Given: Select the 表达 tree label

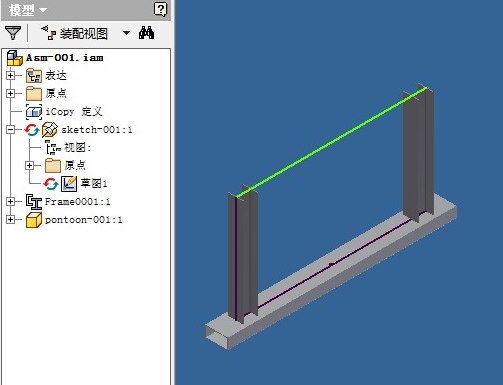Looking at the screenshot, I should pos(56,76).
